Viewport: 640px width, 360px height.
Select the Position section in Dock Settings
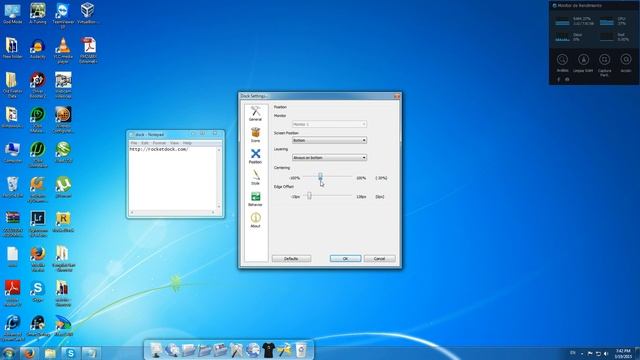(256, 156)
